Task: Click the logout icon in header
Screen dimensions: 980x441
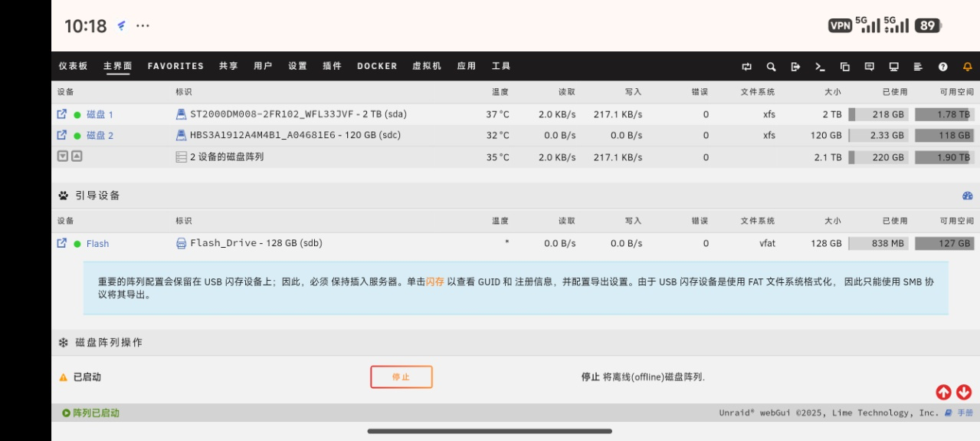Action: tap(795, 67)
